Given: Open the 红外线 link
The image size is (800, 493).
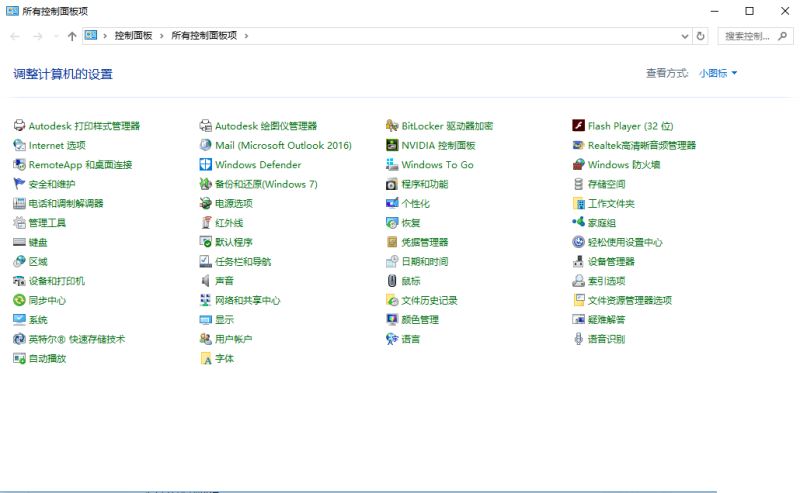Looking at the screenshot, I should pyautogui.click(x=229, y=223).
